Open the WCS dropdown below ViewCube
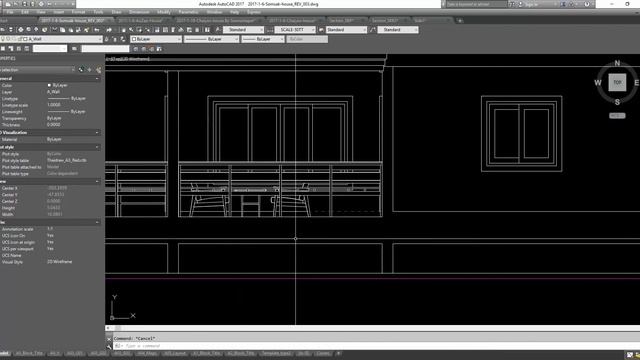Screen dimensions: 640x360 (x=617, y=116)
